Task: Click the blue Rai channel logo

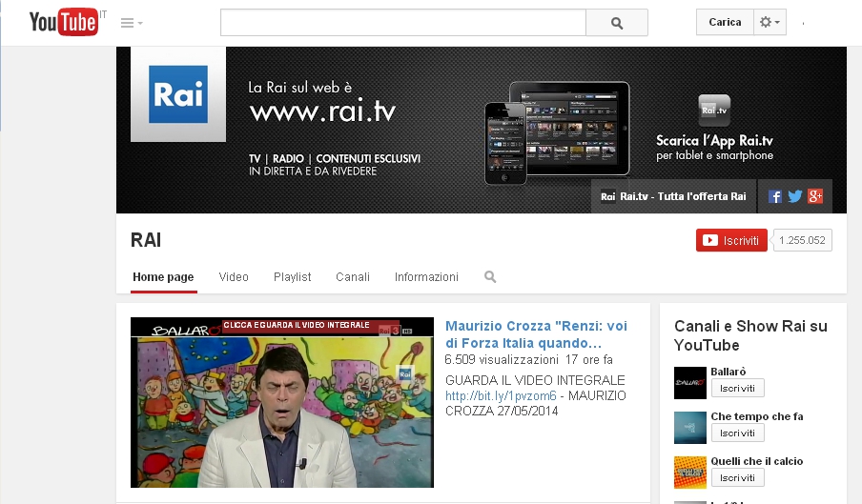Action: [178, 94]
